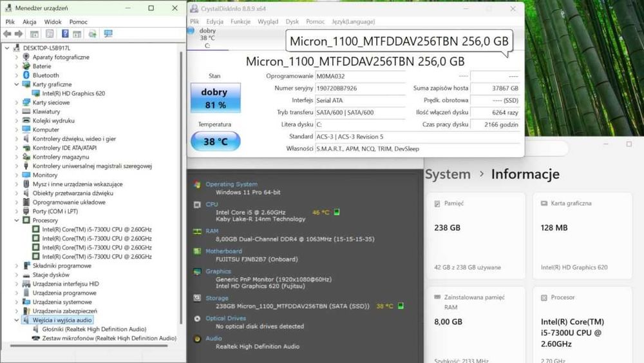Expand the Porty (COM i LPT) category
Viewport: 644px width, 363px height.
(17, 211)
